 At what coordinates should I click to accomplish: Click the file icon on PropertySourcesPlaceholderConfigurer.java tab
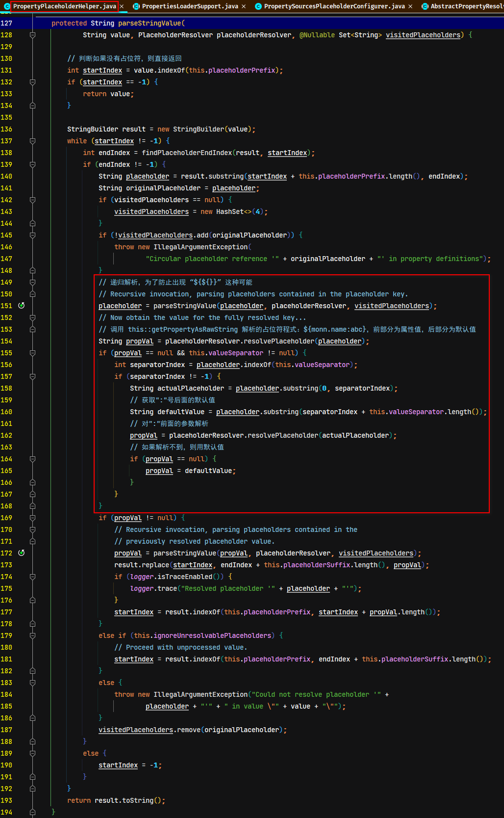pyautogui.click(x=258, y=6)
